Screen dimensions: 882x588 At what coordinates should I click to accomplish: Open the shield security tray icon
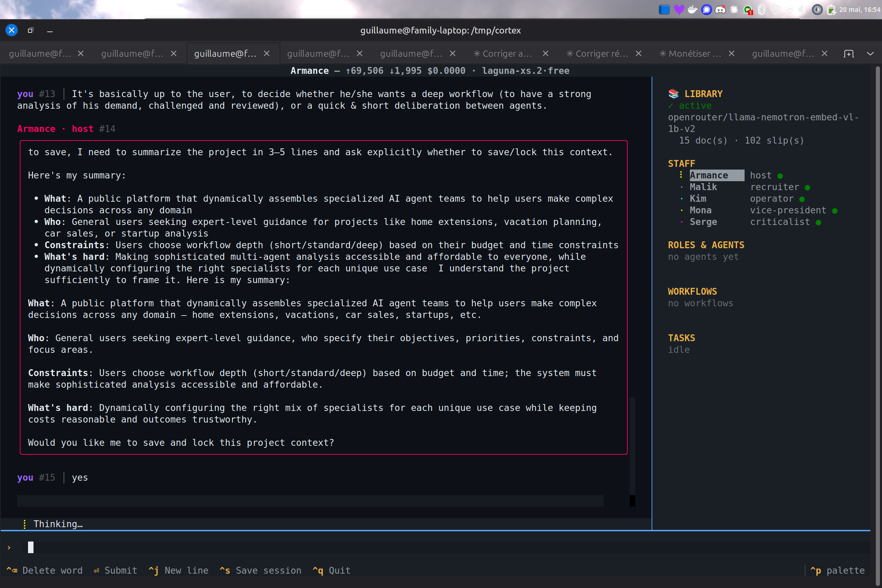pyautogui.click(x=775, y=10)
